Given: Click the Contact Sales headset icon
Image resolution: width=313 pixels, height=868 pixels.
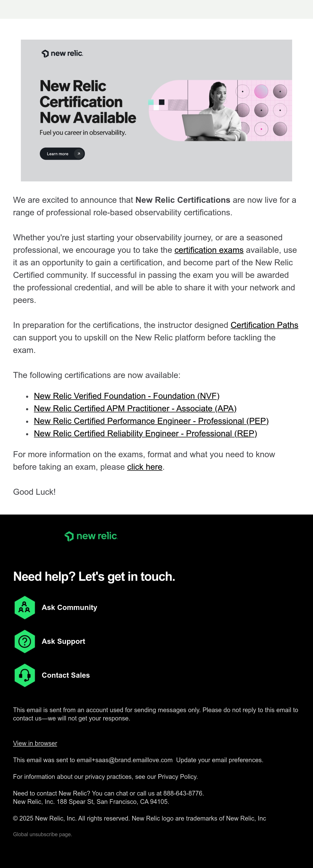Looking at the screenshot, I should click(25, 675).
